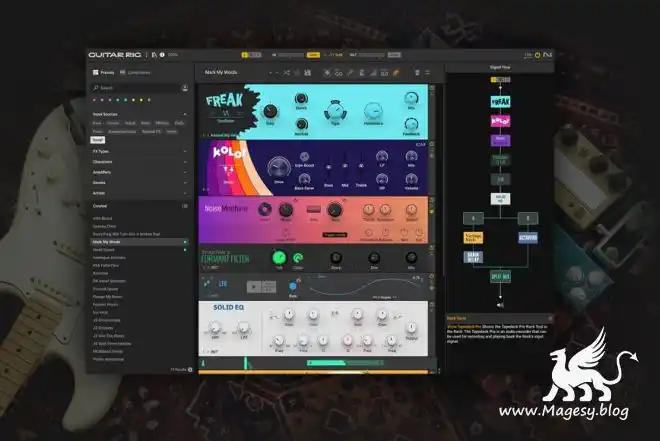Select the Vocal input source tag
This screenshot has height=441, width=660.
[98, 140]
